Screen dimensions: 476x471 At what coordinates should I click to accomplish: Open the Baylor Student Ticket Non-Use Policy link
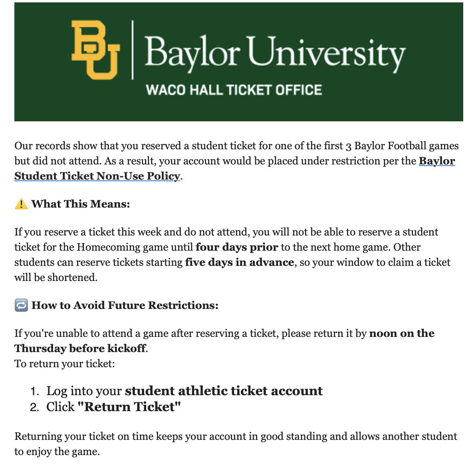coord(97,176)
